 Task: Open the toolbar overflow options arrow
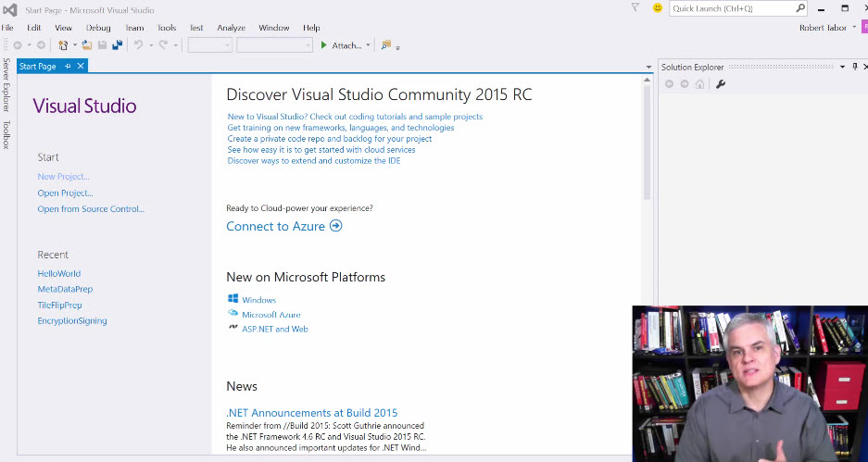pos(398,47)
